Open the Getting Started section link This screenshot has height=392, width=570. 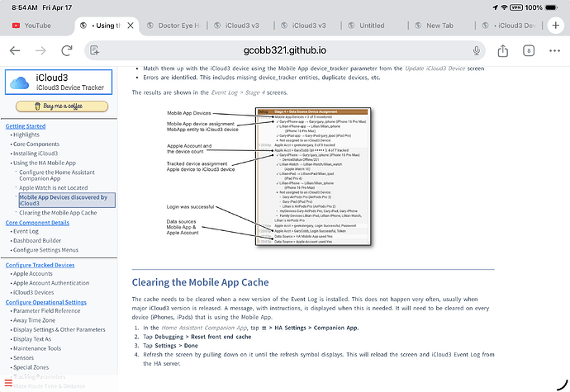point(26,126)
